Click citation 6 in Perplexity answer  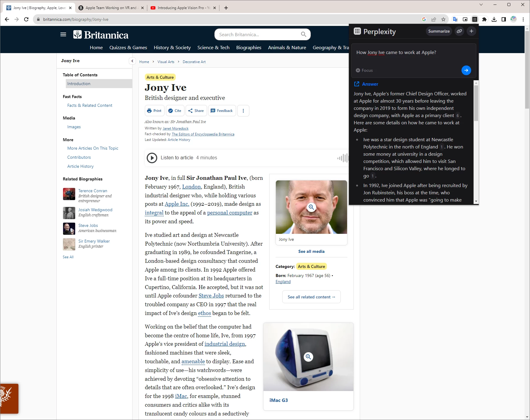(458, 116)
